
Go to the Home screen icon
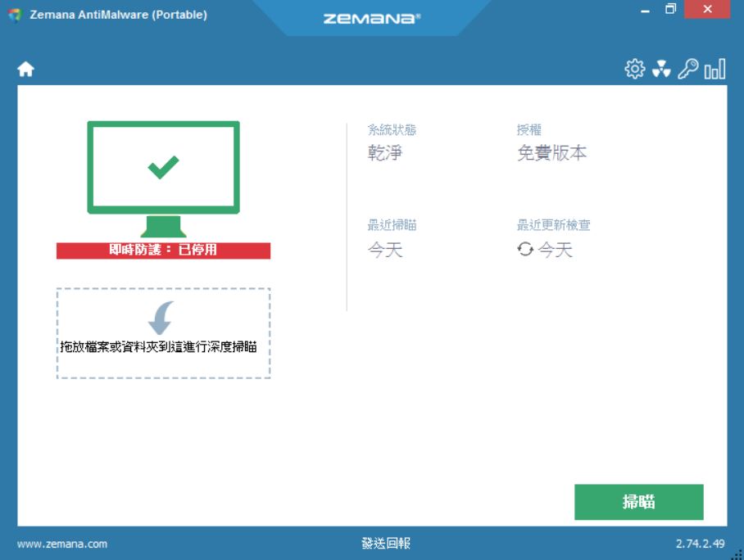pyautogui.click(x=25, y=70)
